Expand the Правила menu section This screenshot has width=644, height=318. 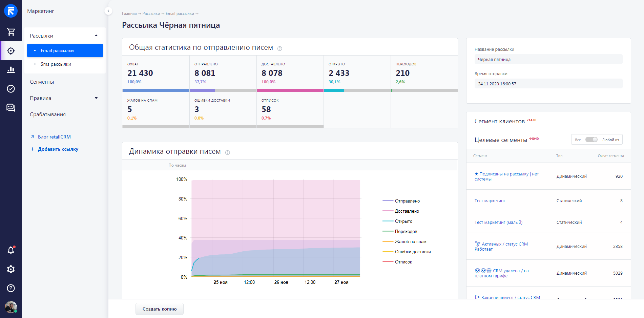click(x=96, y=98)
